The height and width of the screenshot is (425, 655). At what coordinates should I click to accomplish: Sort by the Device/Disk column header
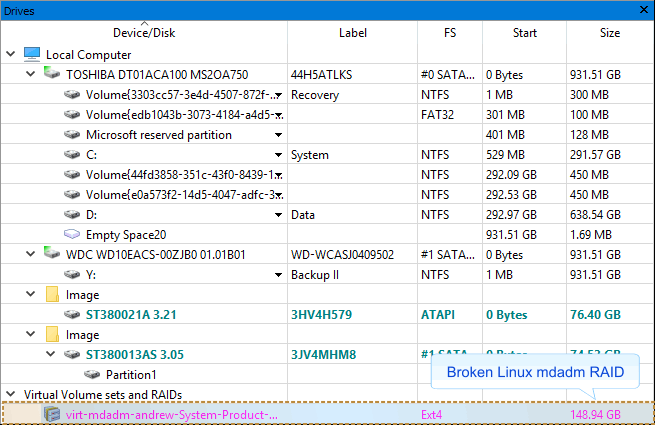144,32
